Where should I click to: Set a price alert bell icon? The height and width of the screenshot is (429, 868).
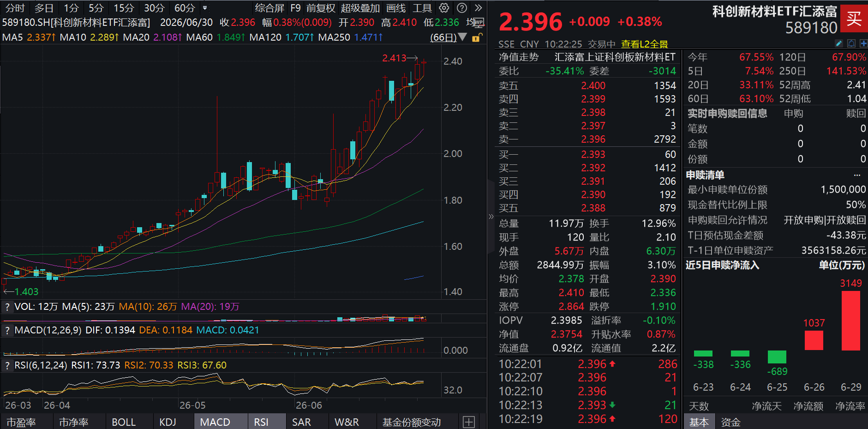851,43
